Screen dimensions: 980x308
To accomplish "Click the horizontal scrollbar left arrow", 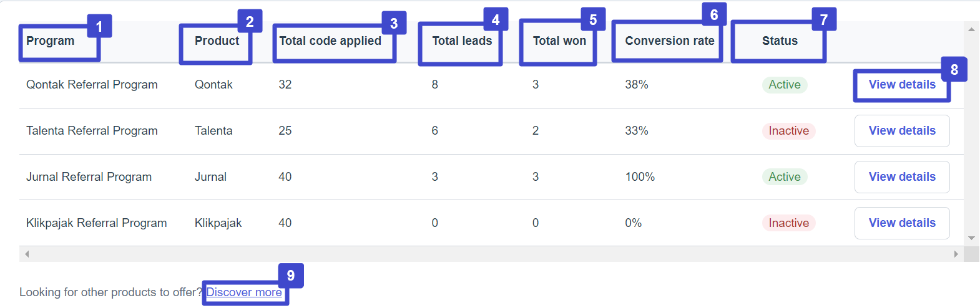I will tap(26, 254).
